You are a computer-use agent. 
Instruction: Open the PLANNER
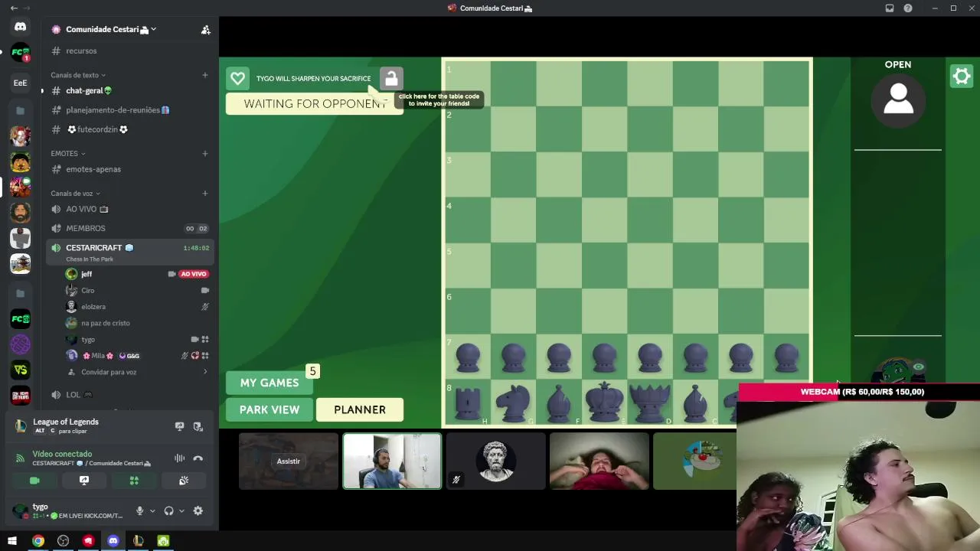[360, 409]
